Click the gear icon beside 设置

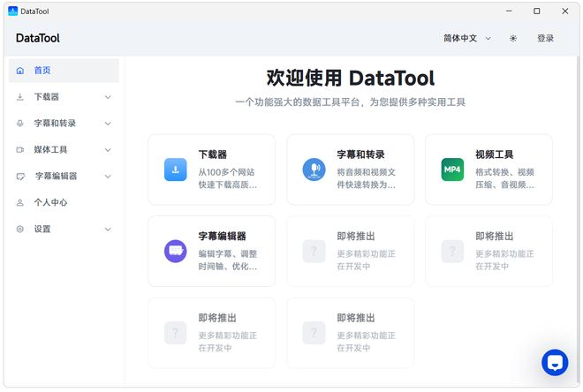tap(20, 230)
